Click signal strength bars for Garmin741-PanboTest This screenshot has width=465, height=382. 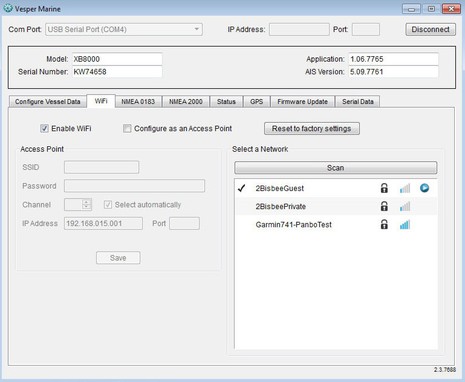(405, 225)
